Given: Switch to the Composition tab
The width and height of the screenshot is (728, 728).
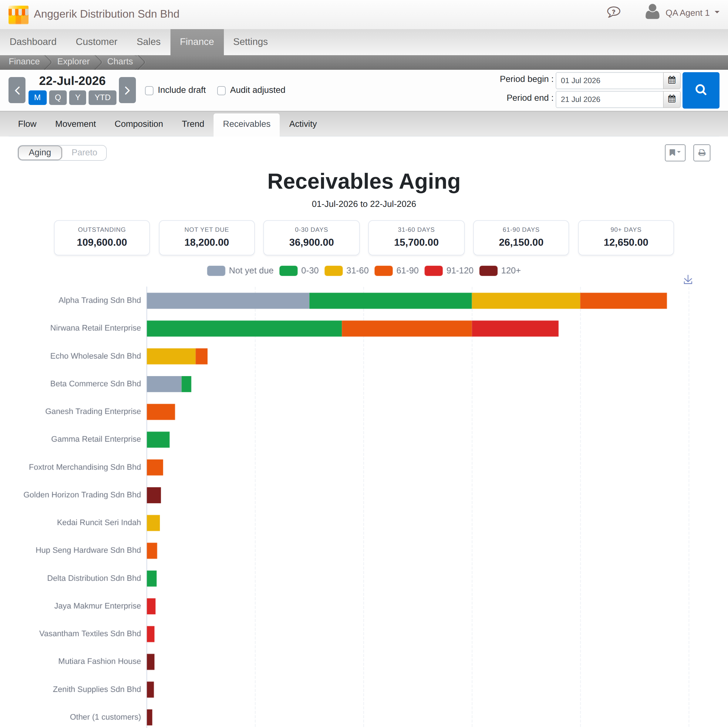Looking at the screenshot, I should [x=139, y=124].
